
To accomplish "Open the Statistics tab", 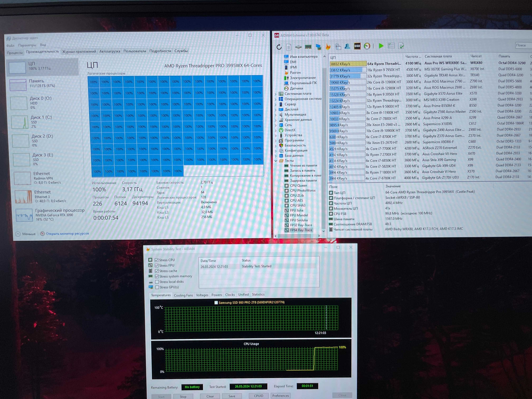I will click(x=258, y=294).
